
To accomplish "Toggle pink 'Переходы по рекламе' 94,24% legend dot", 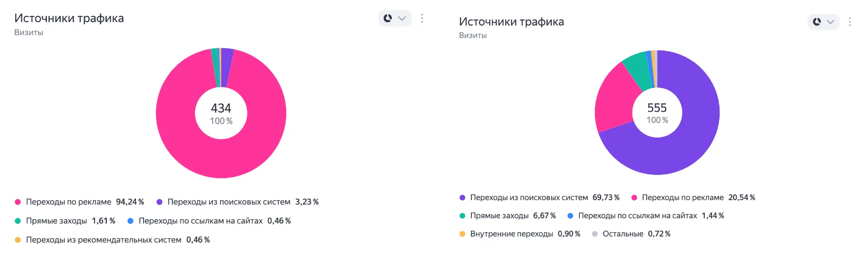I will (18, 202).
